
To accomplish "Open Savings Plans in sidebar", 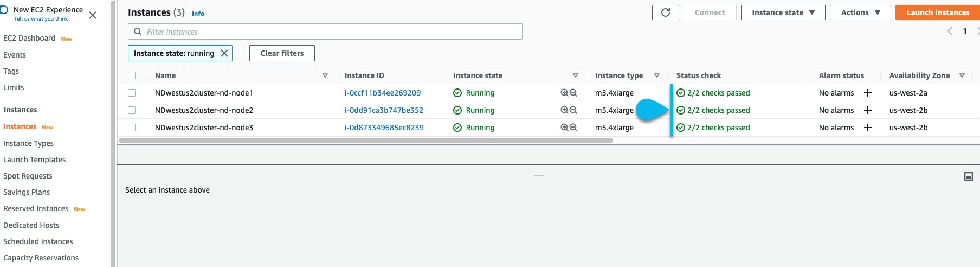I will tap(27, 192).
